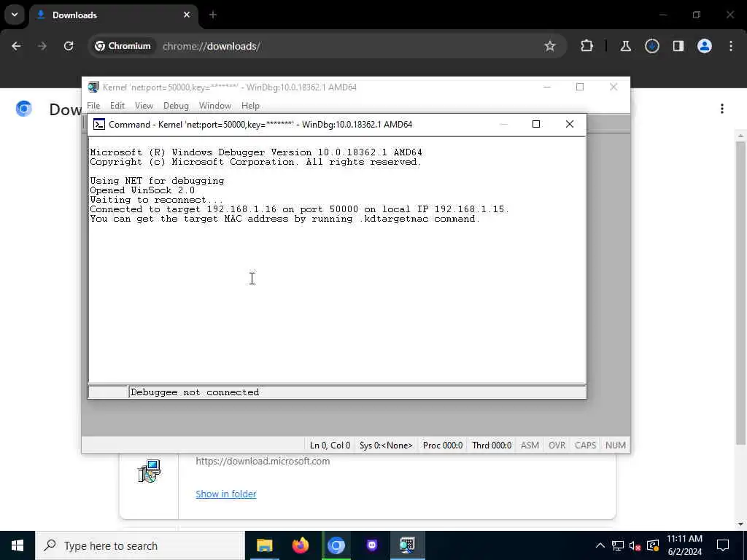The height and width of the screenshot is (560, 747).
Task: Show hidden system tray icons
Action: click(x=600, y=545)
